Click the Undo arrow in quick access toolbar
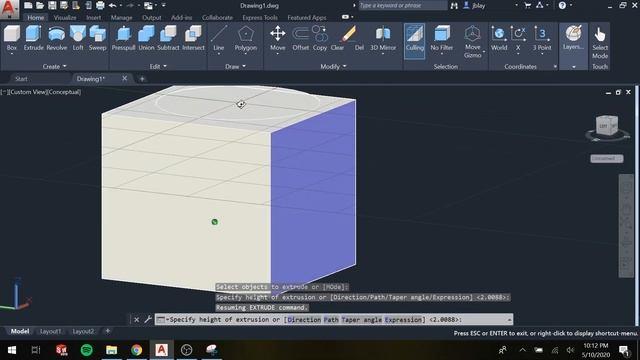640x360 pixels. [x=112, y=5]
